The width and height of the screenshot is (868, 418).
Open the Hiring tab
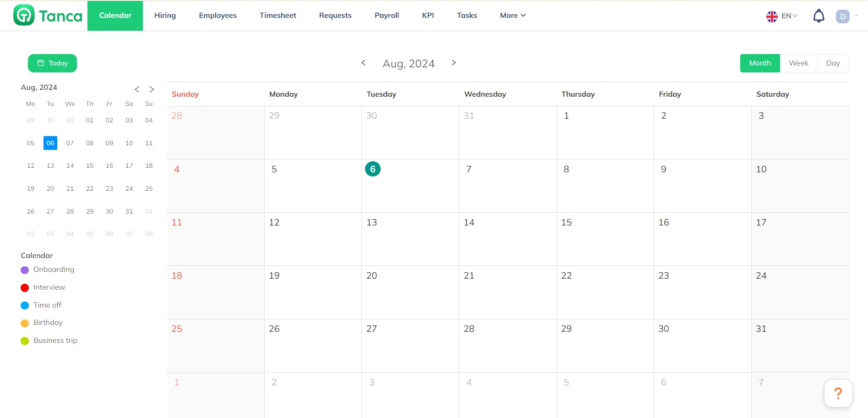click(165, 16)
